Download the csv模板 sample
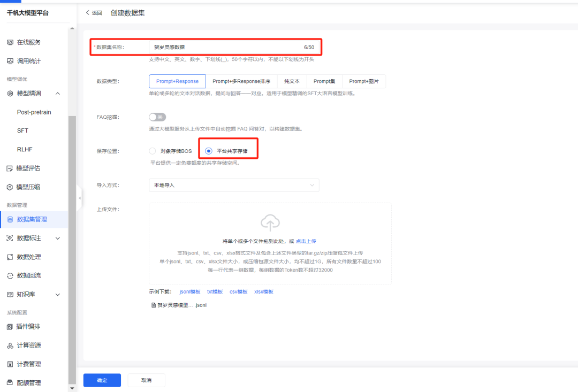The width and height of the screenshot is (578, 392). [239, 292]
